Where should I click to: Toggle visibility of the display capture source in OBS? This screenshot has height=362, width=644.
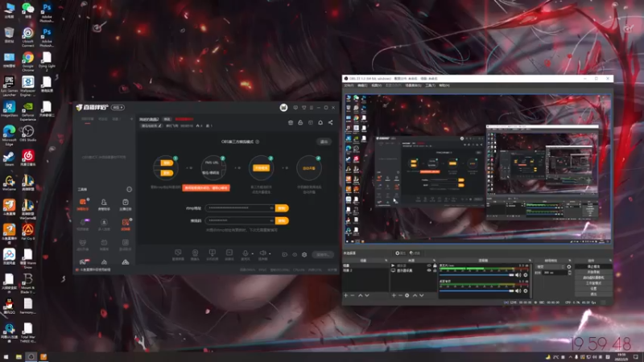pyautogui.click(x=429, y=270)
